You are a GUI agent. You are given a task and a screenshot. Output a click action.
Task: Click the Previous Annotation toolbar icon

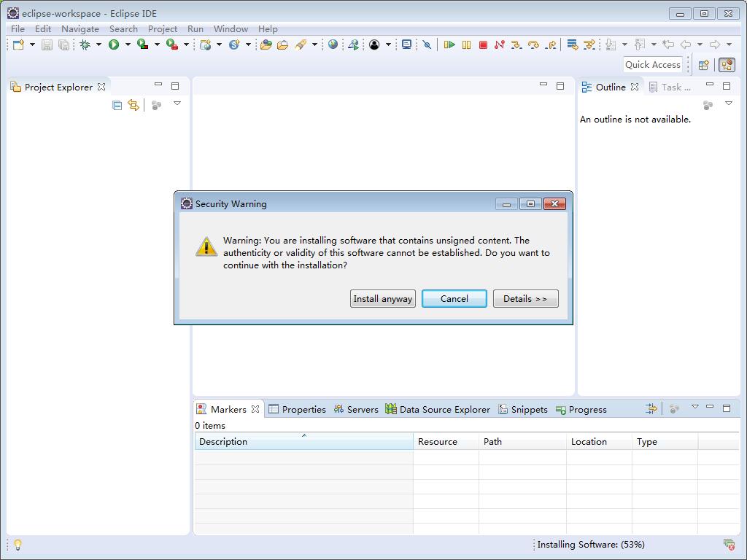pos(640,44)
